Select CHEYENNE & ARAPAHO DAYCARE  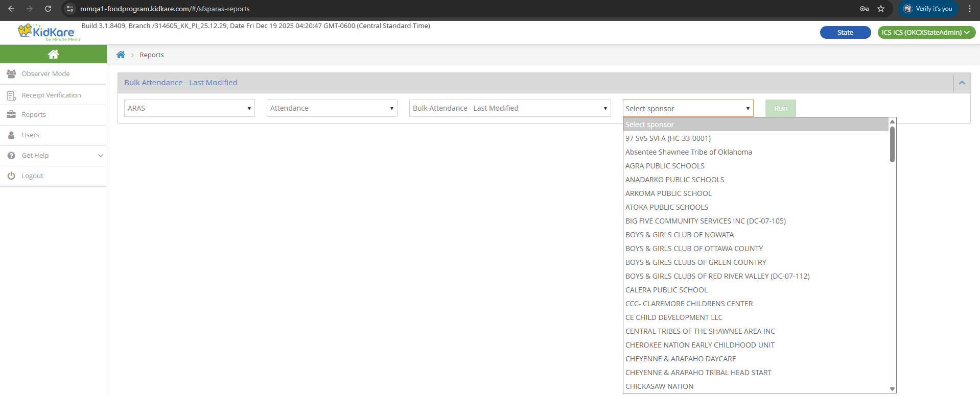click(x=756, y=359)
